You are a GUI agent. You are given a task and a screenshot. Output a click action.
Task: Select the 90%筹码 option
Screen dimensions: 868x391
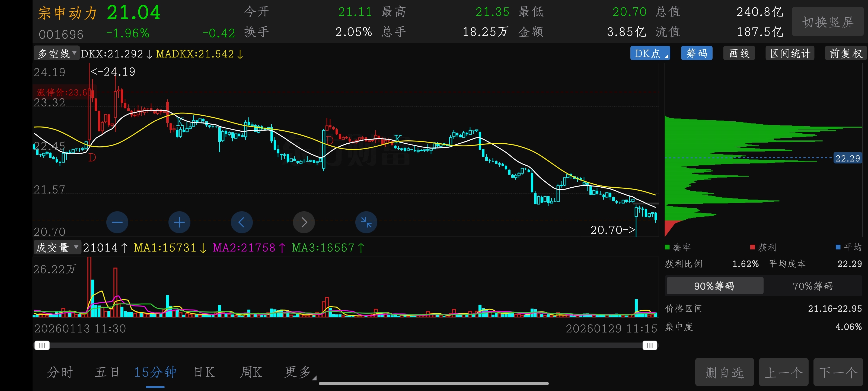(714, 286)
